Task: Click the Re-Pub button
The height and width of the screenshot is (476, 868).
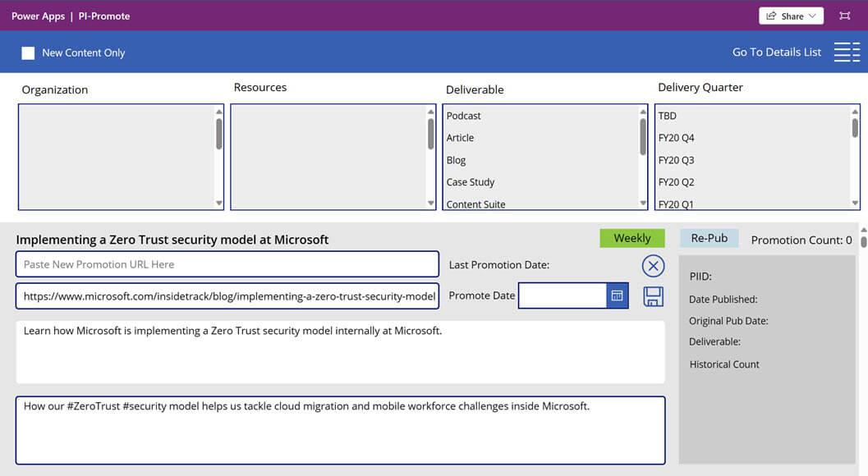Action: pos(710,238)
